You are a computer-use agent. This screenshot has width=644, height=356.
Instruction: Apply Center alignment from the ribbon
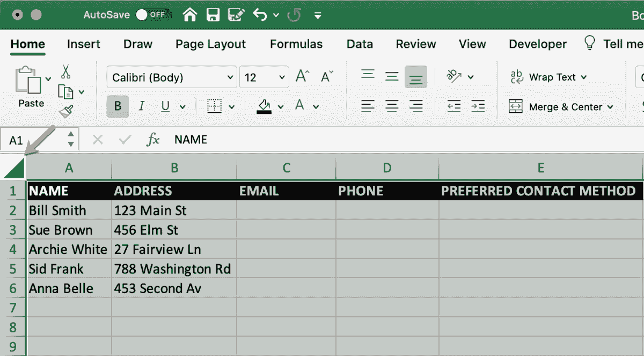(392, 106)
